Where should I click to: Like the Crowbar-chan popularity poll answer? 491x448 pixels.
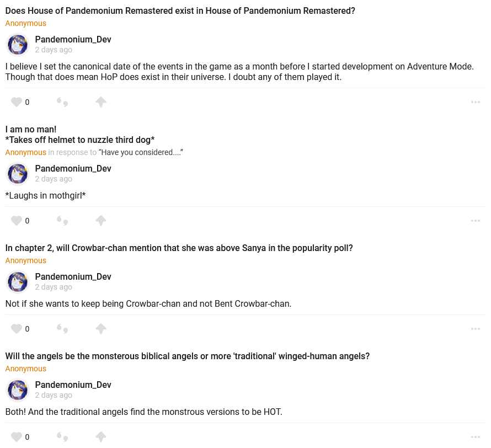click(17, 329)
